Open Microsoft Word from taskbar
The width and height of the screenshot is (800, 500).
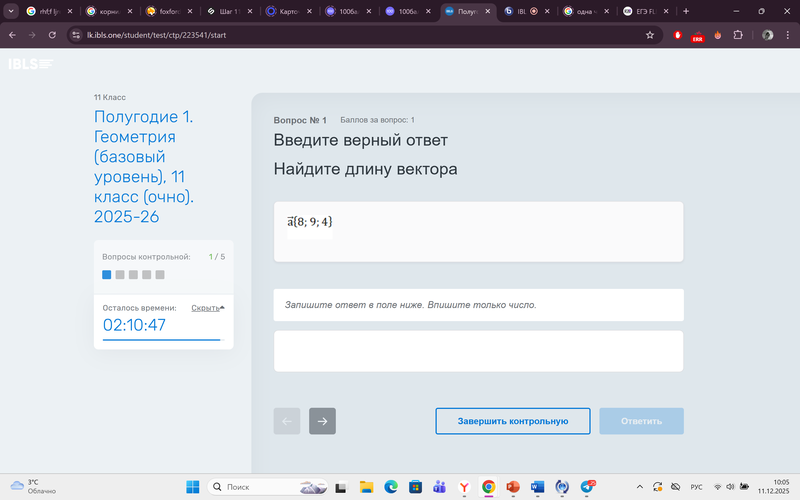coord(538,487)
